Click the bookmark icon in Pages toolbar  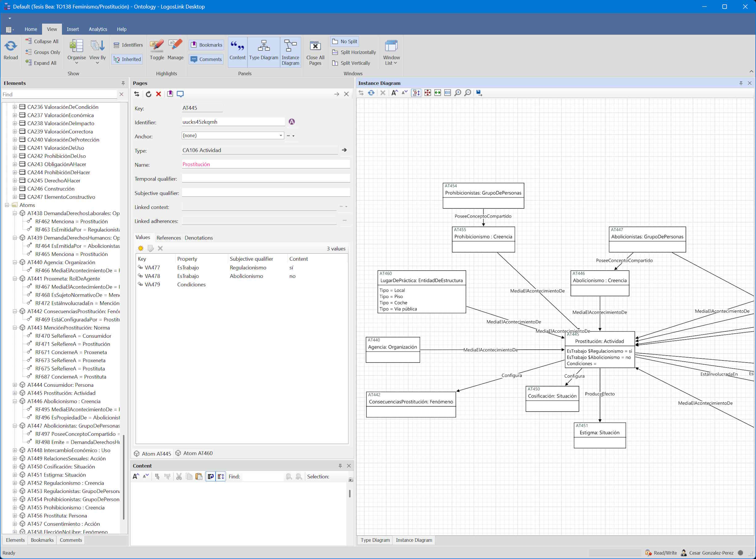170,94
